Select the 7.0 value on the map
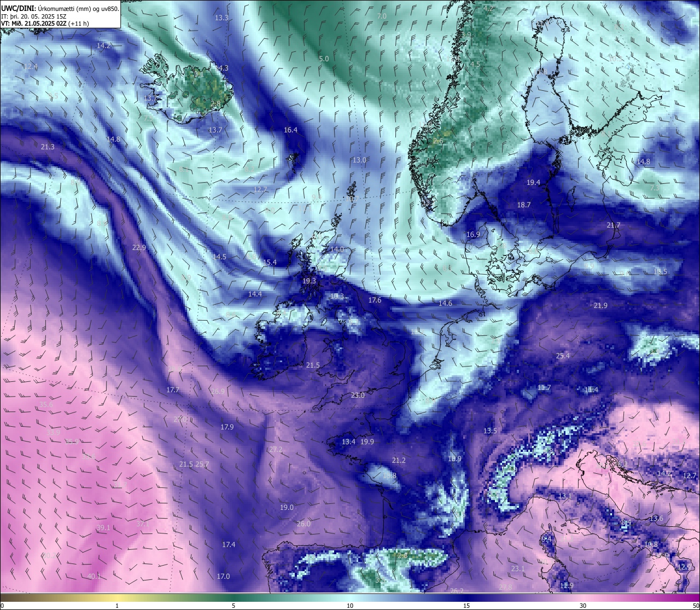 pos(382,16)
